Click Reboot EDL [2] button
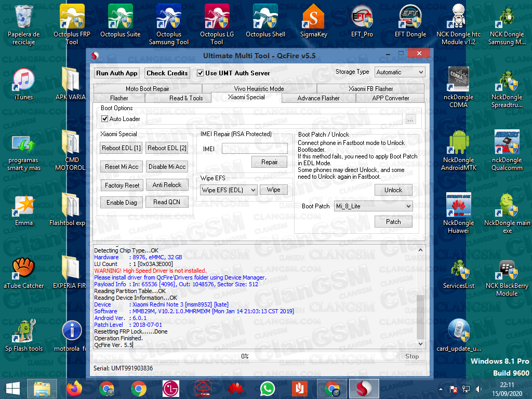Image resolution: width=532 pixels, height=399 pixels. click(167, 148)
